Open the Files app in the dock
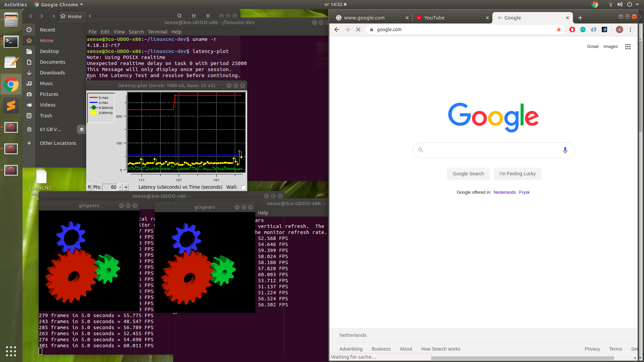The height and width of the screenshot is (362, 644). [x=11, y=20]
